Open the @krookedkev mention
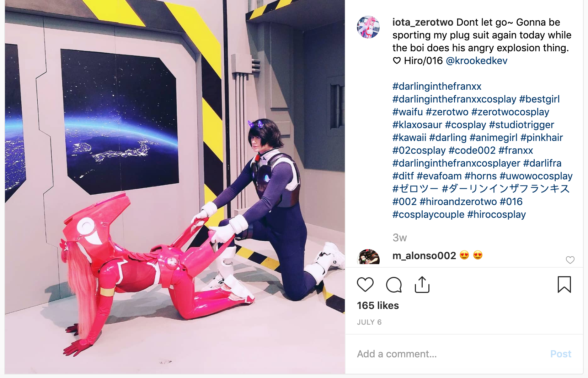The image size is (588, 378). (476, 61)
